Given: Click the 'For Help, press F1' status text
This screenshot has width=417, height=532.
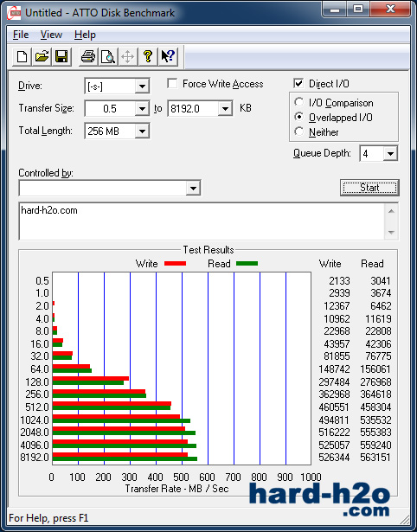Looking at the screenshot, I should click(x=48, y=518).
